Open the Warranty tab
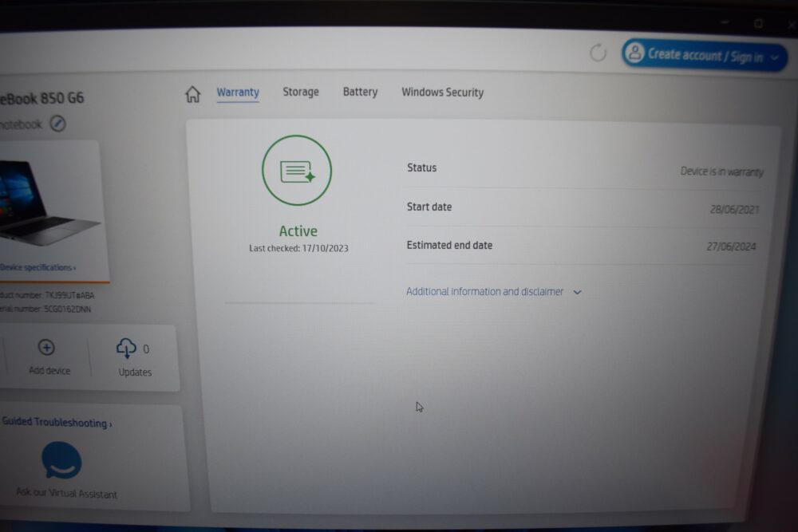Image resolution: width=798 pixels, height=532 pixels. click(x=238, y=93)
